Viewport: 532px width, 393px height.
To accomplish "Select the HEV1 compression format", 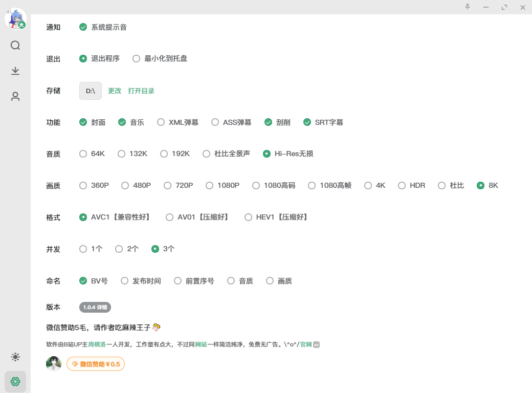I will [x=248, y=217].
